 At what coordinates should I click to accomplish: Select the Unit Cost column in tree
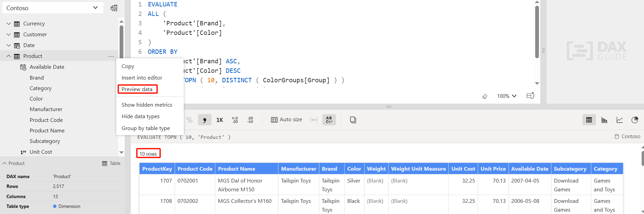pyautogui.click(x=41, y=152)
